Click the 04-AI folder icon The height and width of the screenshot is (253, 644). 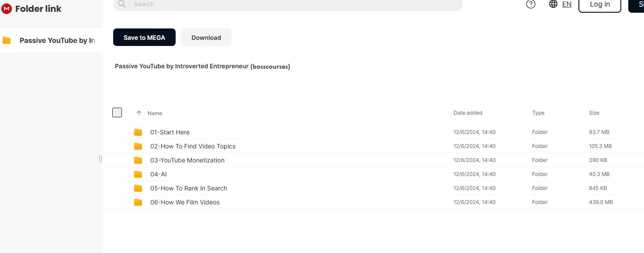138,174
